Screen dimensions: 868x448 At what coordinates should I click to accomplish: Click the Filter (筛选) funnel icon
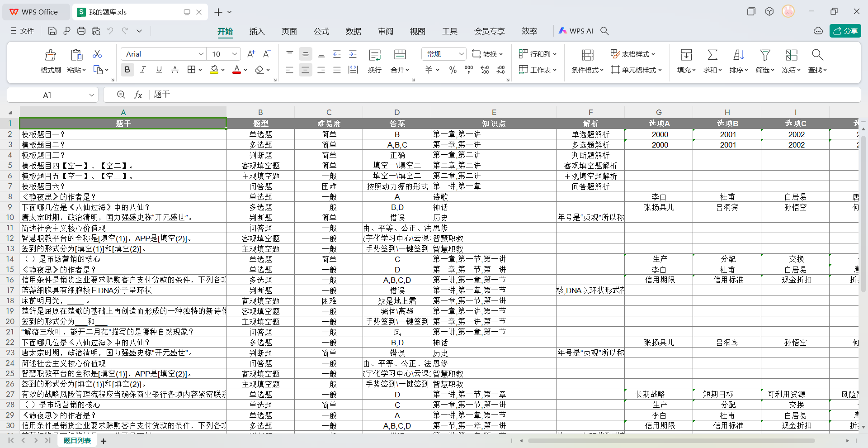pos(764,55)
